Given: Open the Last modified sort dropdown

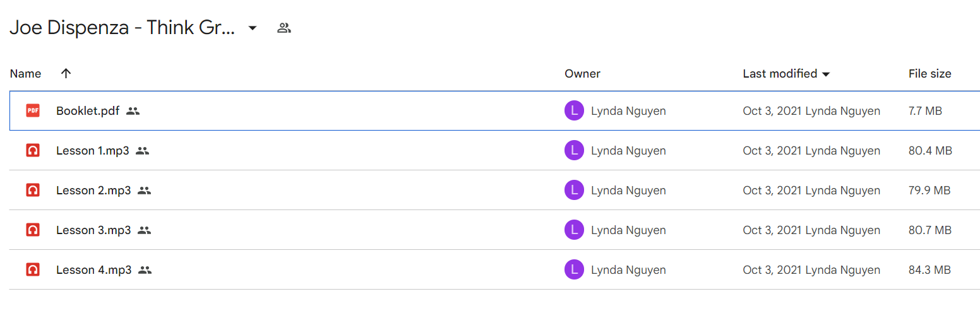Looking at the screenshot, I should coord(825,74).
